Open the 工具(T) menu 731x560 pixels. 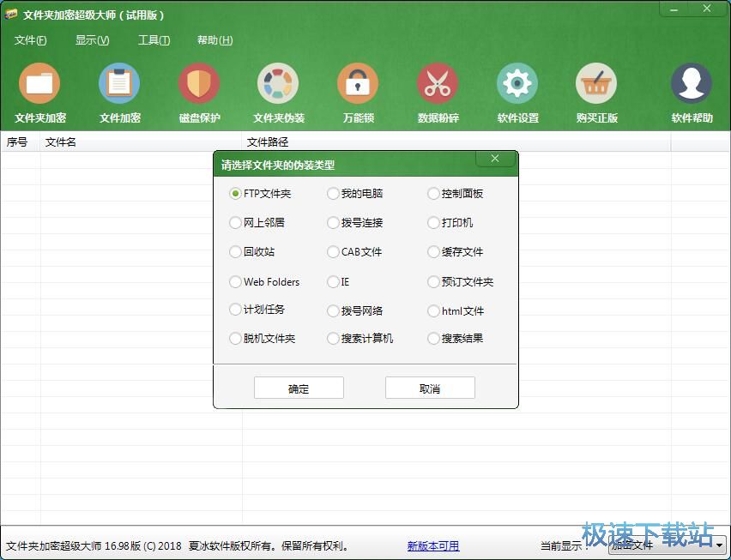(x=154, y=40)
